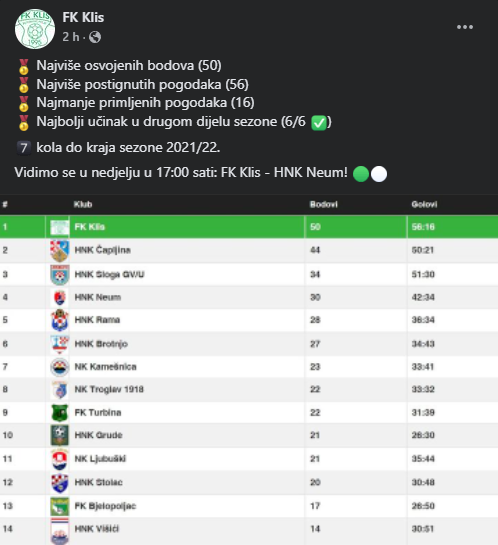Image resolution: width=498 pixels, height=545 pixels.
Task: Click the HNK Rama club crest
Action: point(59,320)
